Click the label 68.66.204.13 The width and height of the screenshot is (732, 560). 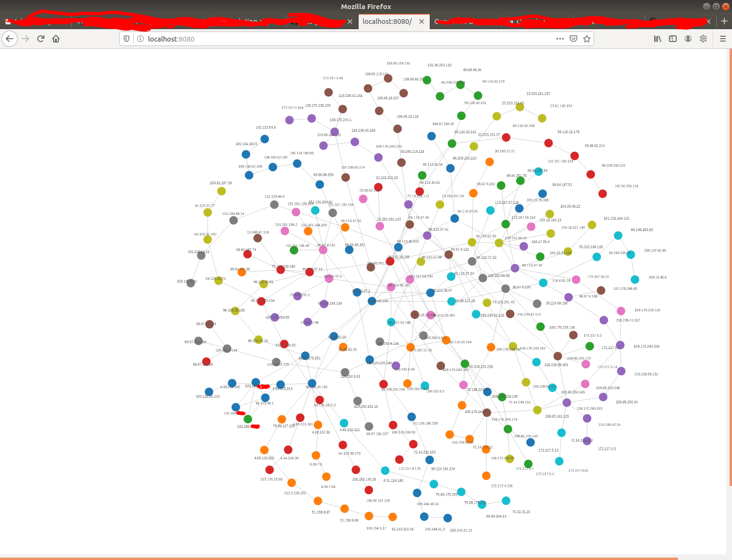pos(496,517)
